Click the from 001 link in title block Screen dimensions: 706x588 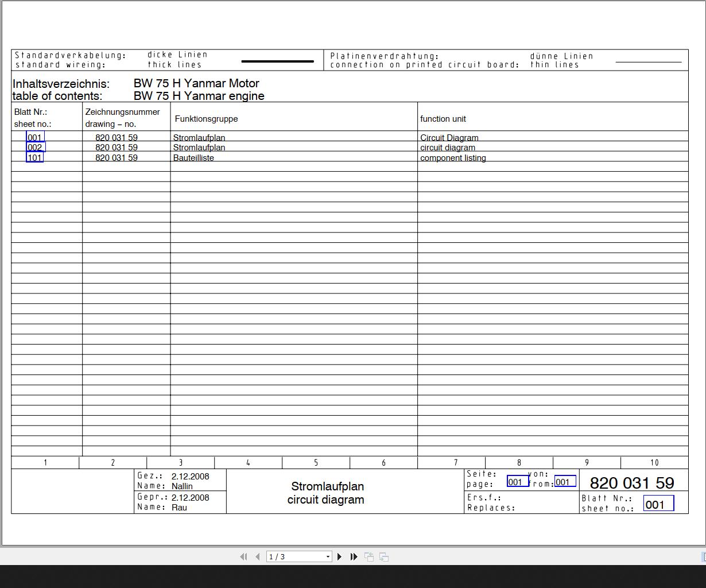click(565, 481)
